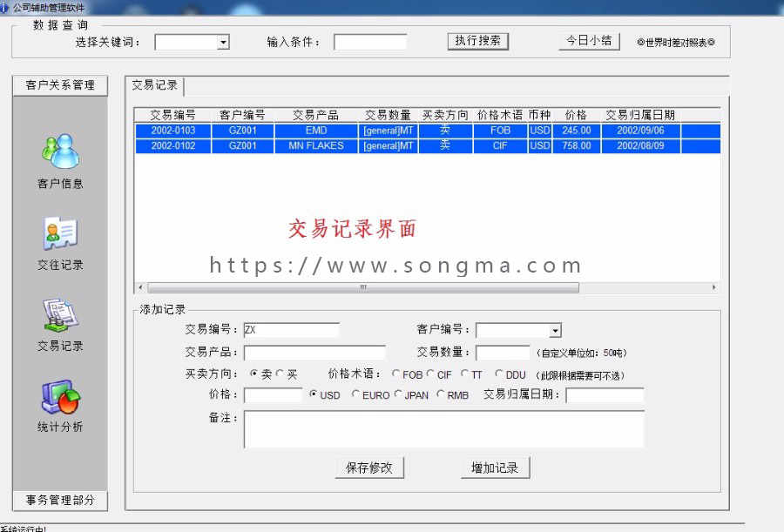Sort by the 买卖方向 column header
This screenshot has width=784, height=532.
point(445,115)
